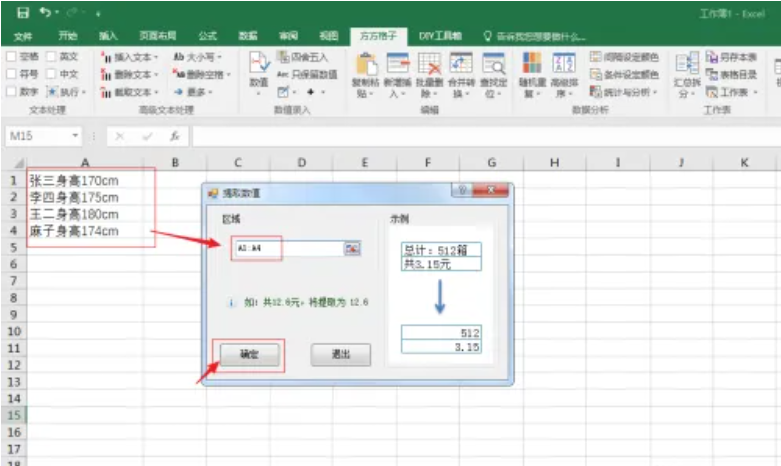The image size is (781, 466).
Task: Click the 复制粘贴 paste icon in ribbon
Action: click(x=366, y=66)
